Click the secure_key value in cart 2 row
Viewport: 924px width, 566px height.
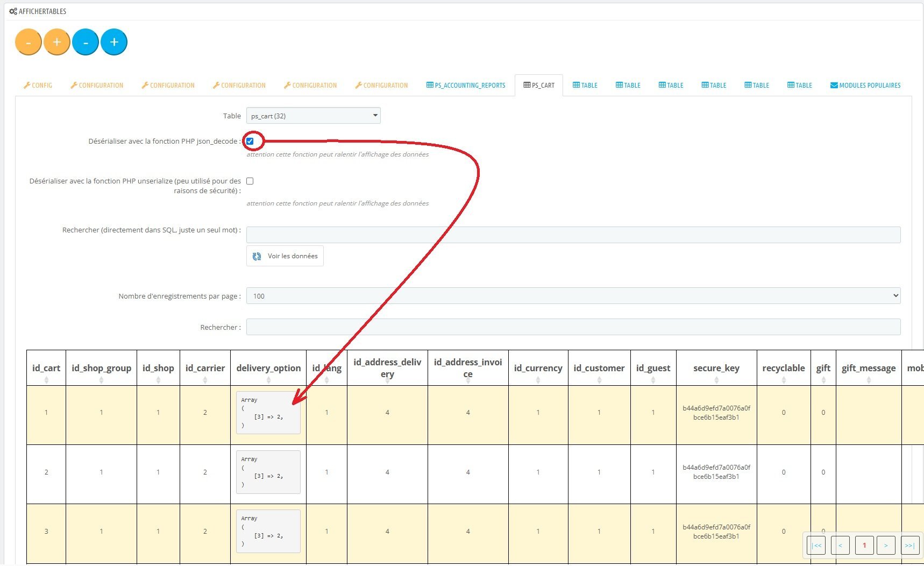click(716, 472)
